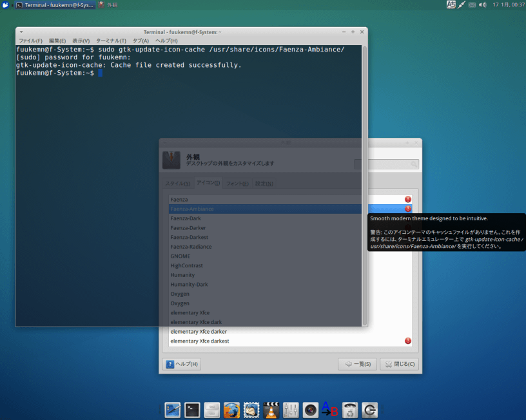Viewport: 526px width, 420px height.
Task: Click the 閉じる(C) button
Action: tap(400, 364)
